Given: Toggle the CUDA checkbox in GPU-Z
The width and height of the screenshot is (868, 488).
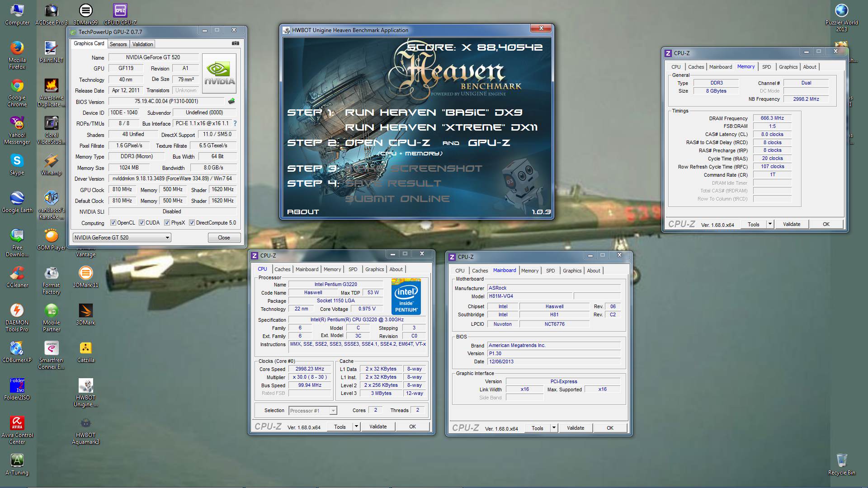Looking at the screenshot, I should pos(142,223).
